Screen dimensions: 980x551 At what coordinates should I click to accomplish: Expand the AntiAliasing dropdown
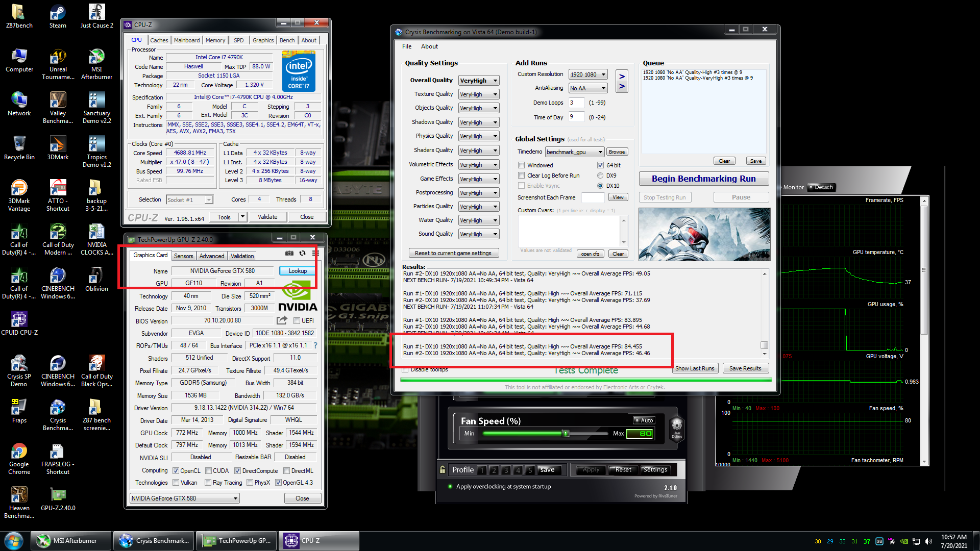tap(588, 88)
